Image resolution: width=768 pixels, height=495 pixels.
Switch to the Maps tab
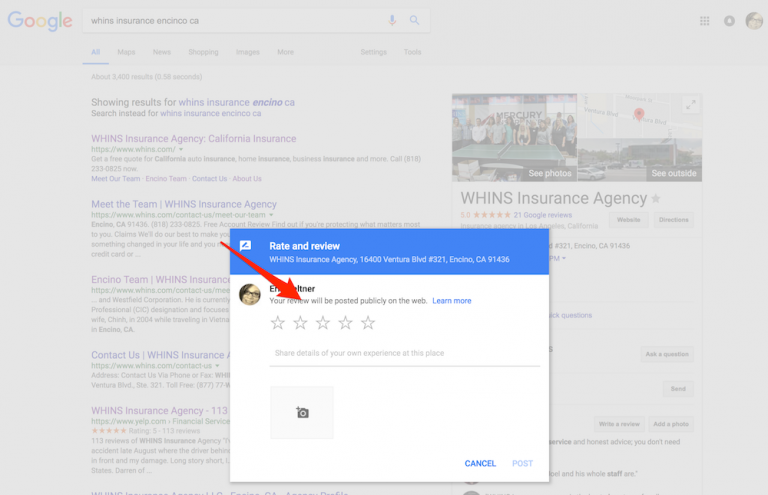click(x=126, y=52)
